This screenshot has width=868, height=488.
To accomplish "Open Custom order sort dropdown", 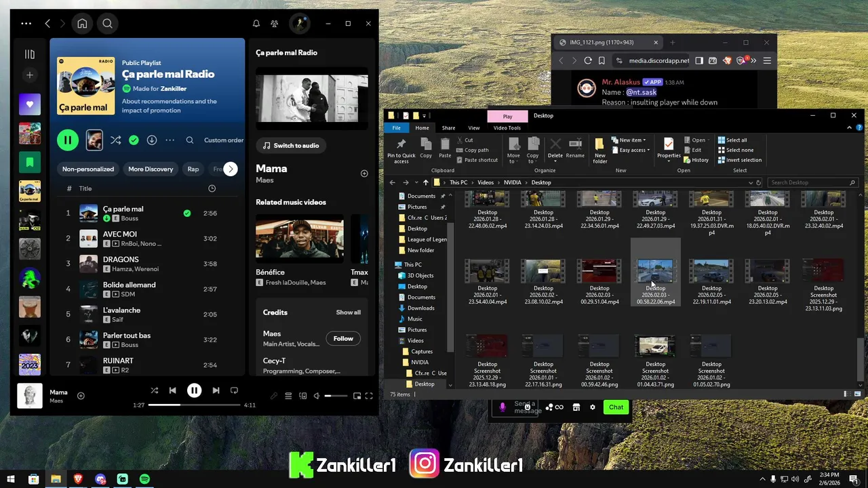I will [x=224, y=140].
